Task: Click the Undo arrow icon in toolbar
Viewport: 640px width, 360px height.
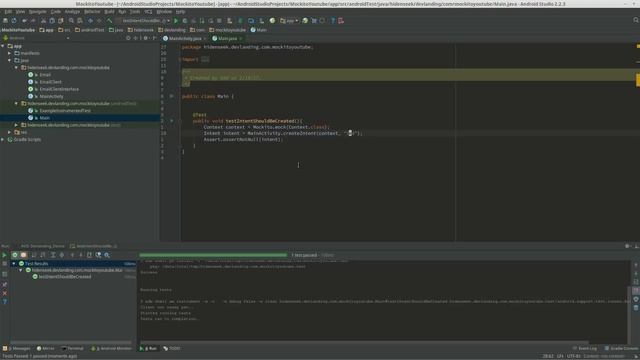Action: (24, 20)
